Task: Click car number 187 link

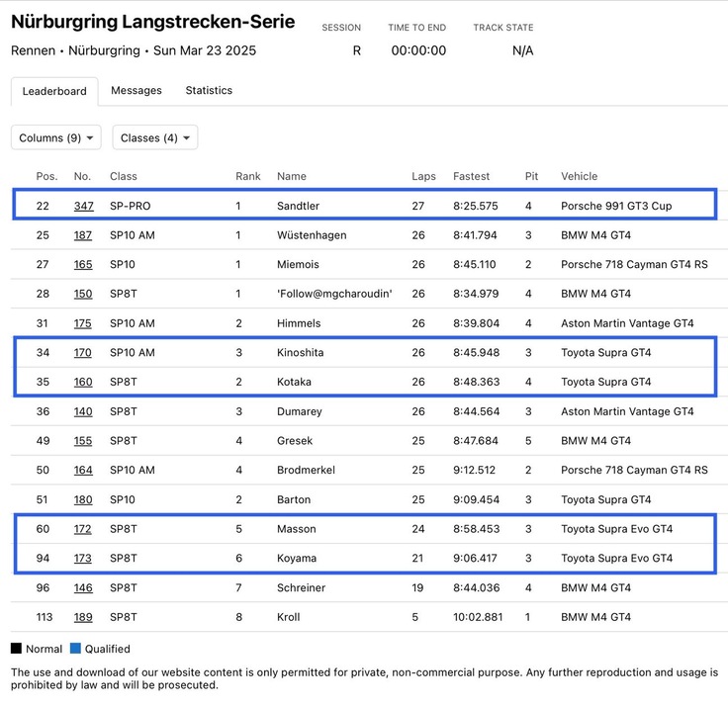Action: point(83,235)
